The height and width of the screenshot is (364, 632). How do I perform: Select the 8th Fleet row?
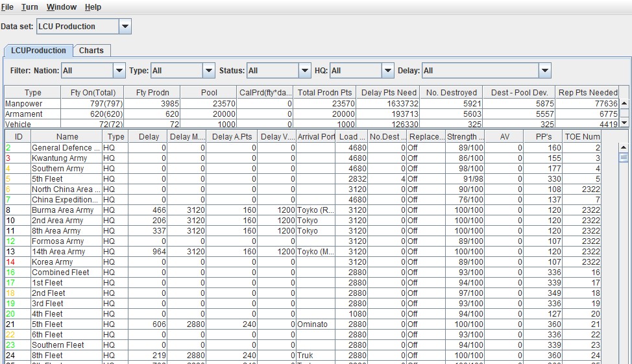pos(303,356)
